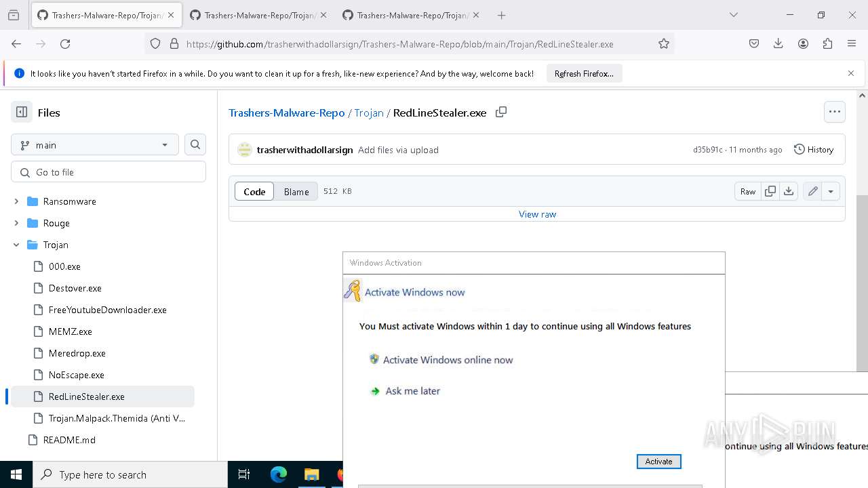This screenshot has width=868, height=488.
Task: Open NoEscape.exe in the file tree
Action: click(77, 375)
